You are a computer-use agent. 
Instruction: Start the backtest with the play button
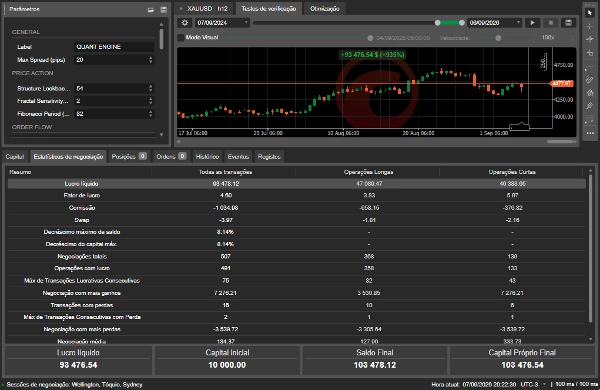(532, 23)
